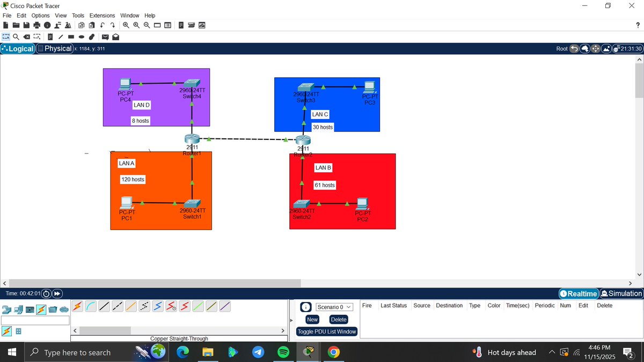This screenshot has height=362, width=644.
Task: Open the Activity Wizard
Action: pos(68,25)
